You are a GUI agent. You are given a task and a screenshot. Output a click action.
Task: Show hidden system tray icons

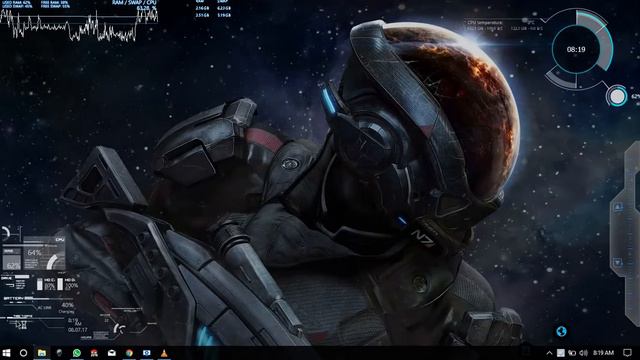click(549, 353)
